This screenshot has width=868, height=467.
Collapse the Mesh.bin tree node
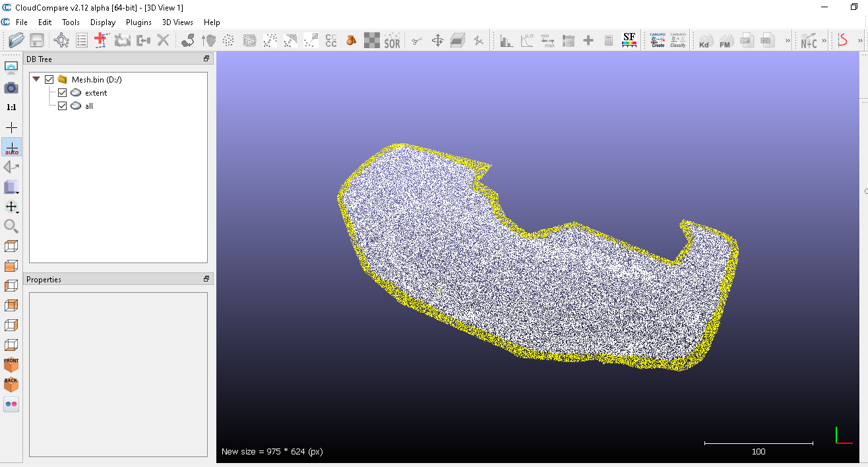pos(36,80)
